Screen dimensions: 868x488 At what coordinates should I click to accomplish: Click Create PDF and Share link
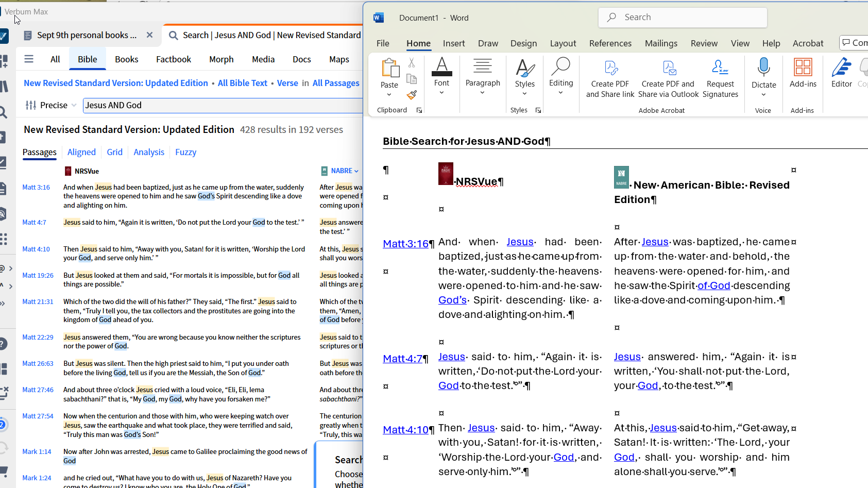(x=610, y=78)
